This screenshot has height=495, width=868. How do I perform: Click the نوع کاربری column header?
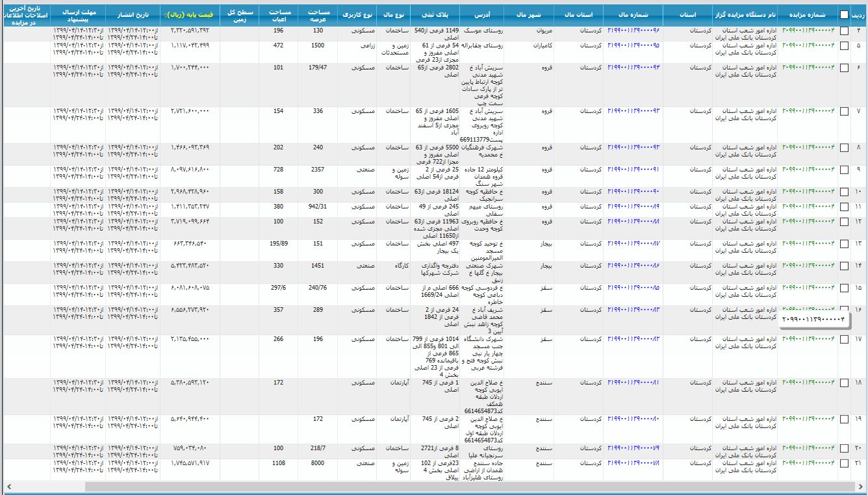click(x=357, y=14)
